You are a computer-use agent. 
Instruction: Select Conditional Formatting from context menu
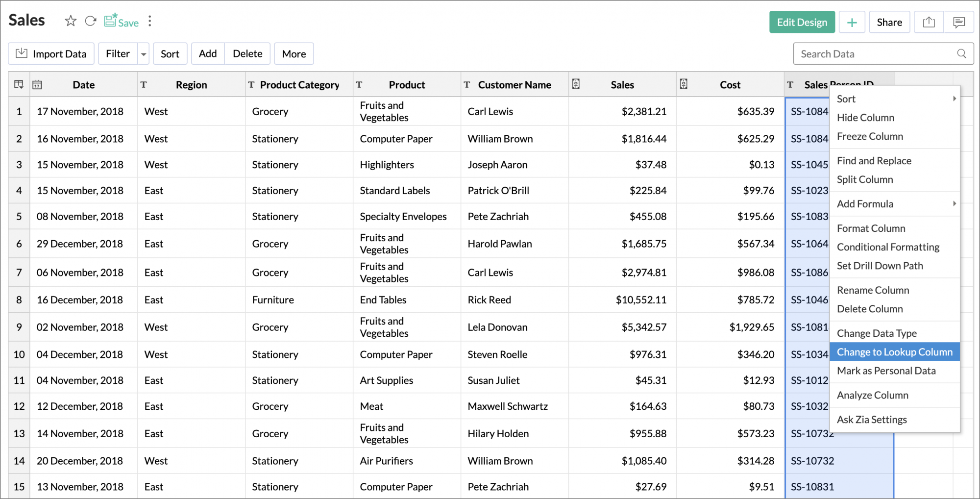(x=888, y=247)
